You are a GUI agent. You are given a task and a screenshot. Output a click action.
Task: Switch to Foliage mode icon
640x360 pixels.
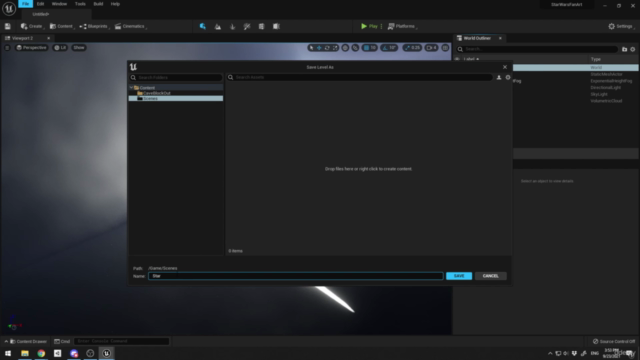[x=232, y=26]
